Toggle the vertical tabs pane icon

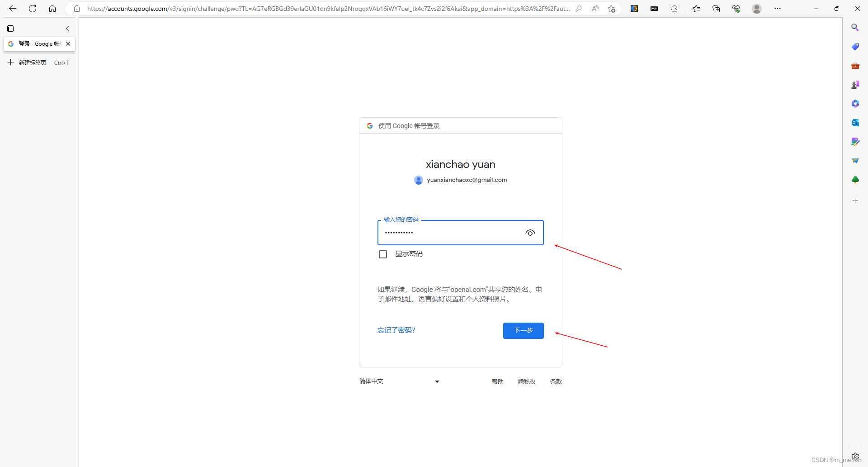[x=10, y=29]
